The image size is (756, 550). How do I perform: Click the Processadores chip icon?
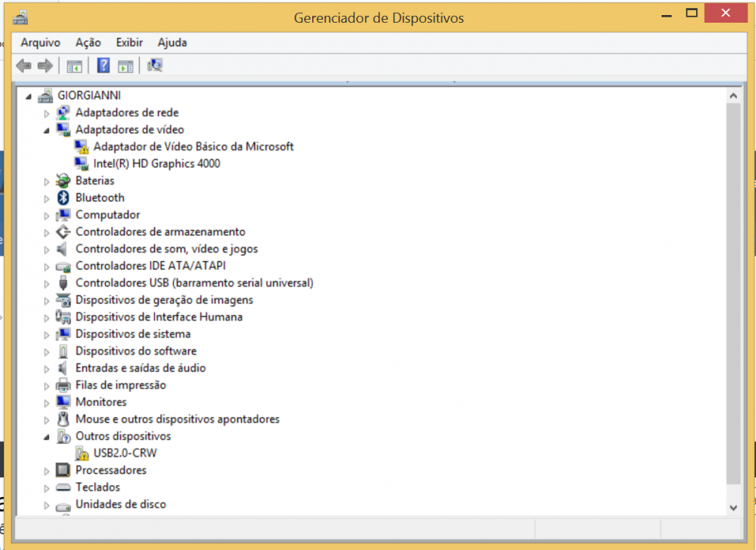[64, 470]
